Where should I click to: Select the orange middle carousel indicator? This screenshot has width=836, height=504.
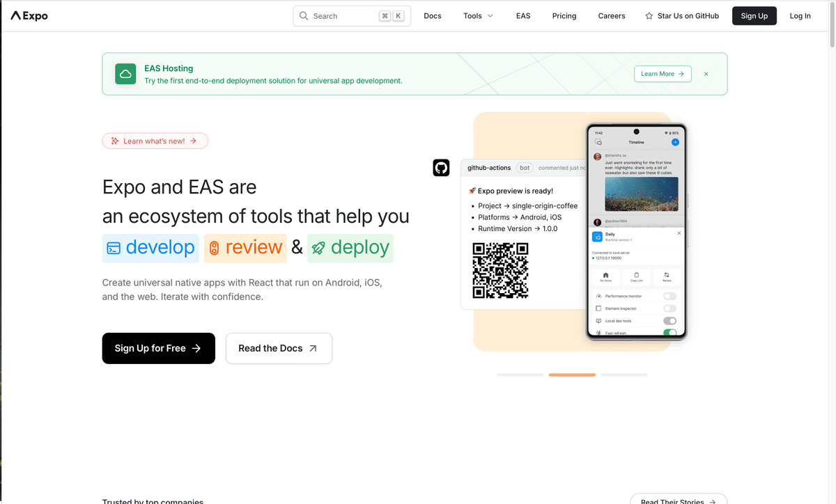click(x=572, y=375)
